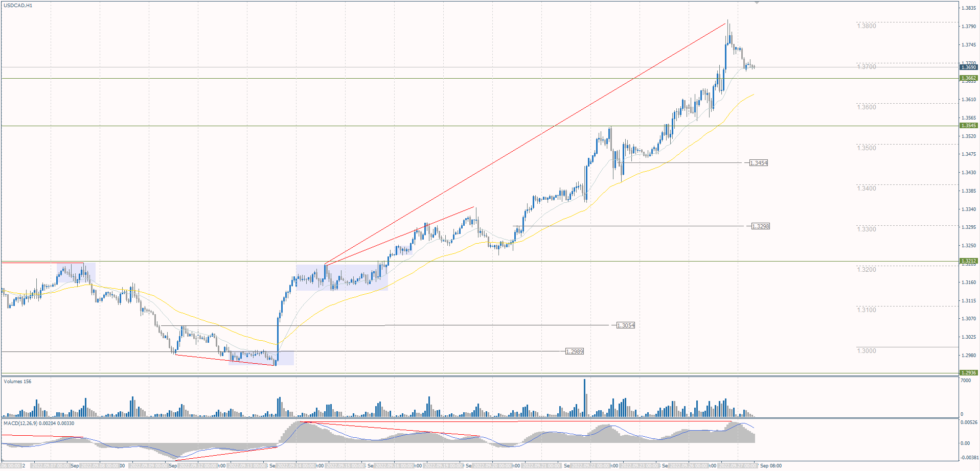Screen dimensions: 980x471
Task: Click the 2022.09.15 00:00 date marker
Action: (346, 466)
